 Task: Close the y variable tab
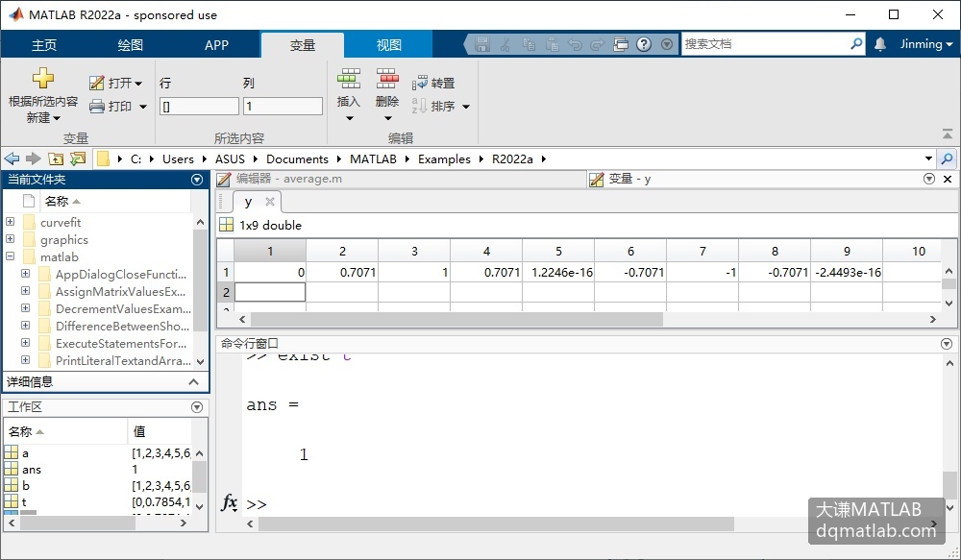pos(270,201)
